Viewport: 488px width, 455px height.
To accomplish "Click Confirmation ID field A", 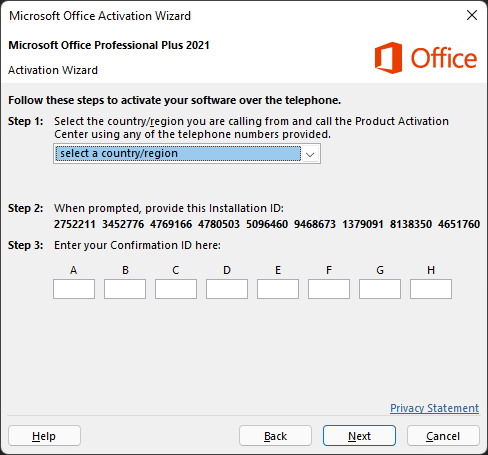I will tap(74, 289).
